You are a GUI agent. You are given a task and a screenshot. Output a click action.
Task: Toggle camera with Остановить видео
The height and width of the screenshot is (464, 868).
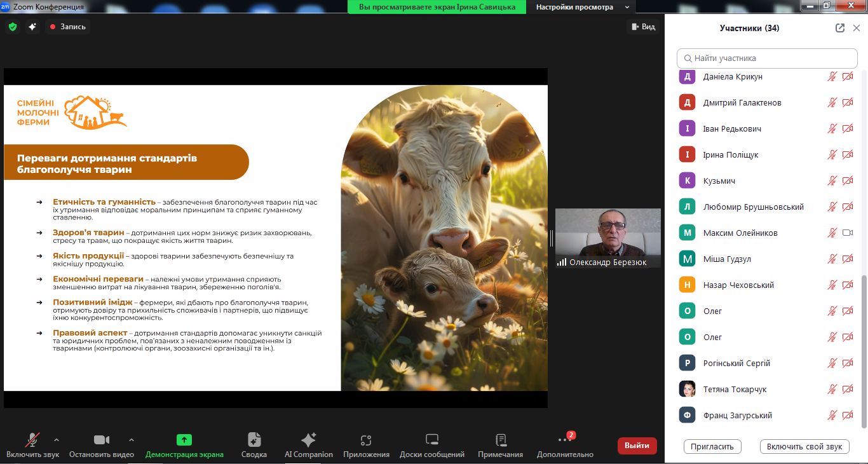(102, 440)
